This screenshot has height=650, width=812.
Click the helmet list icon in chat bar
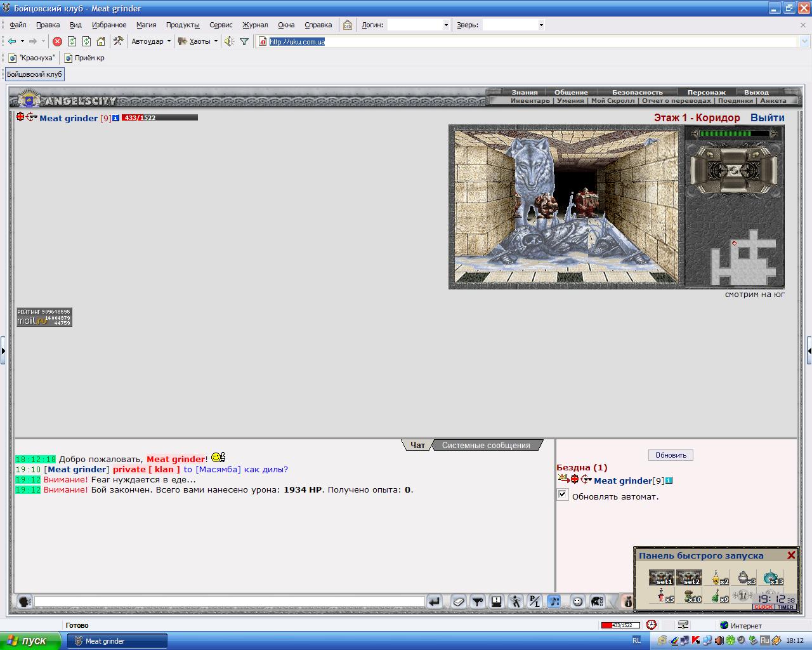[x=597, y=601]
